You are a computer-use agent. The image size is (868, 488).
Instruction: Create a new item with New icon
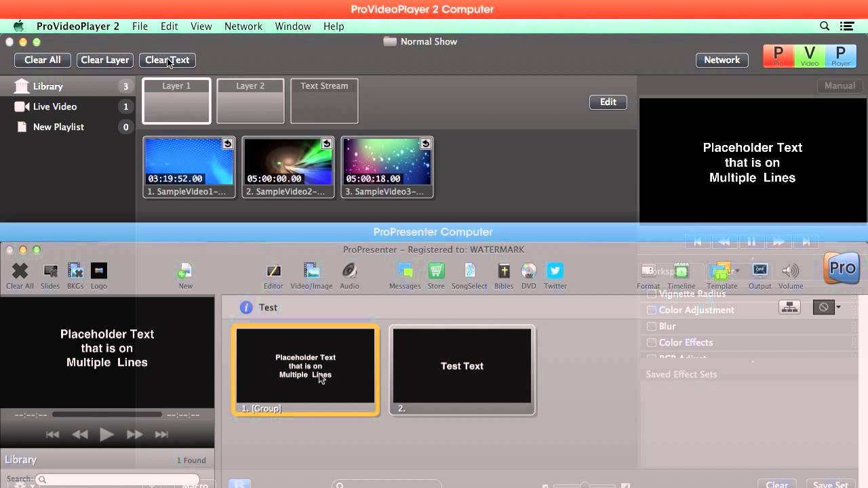(x=185, y=271)
